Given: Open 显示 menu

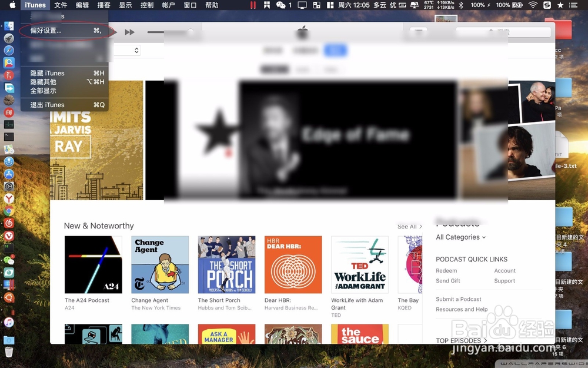Looking at the screenshot, I should click(x=125, y=5).
